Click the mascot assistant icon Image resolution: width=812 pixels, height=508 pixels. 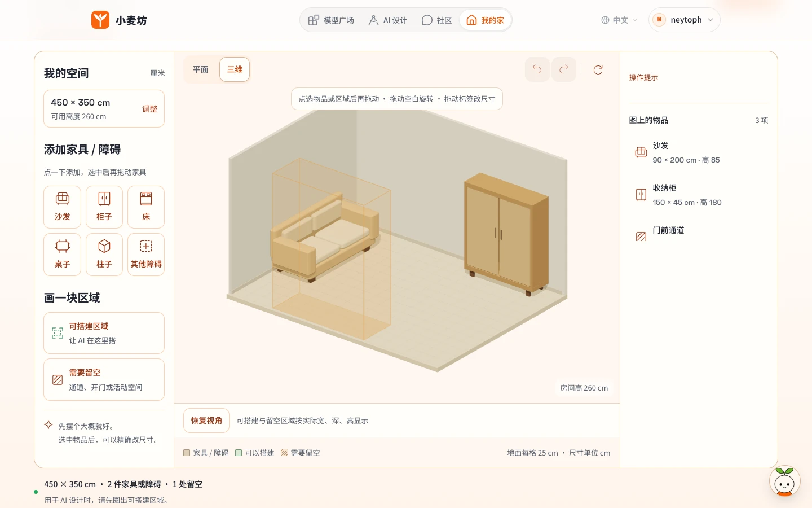(x=784, y=481)
